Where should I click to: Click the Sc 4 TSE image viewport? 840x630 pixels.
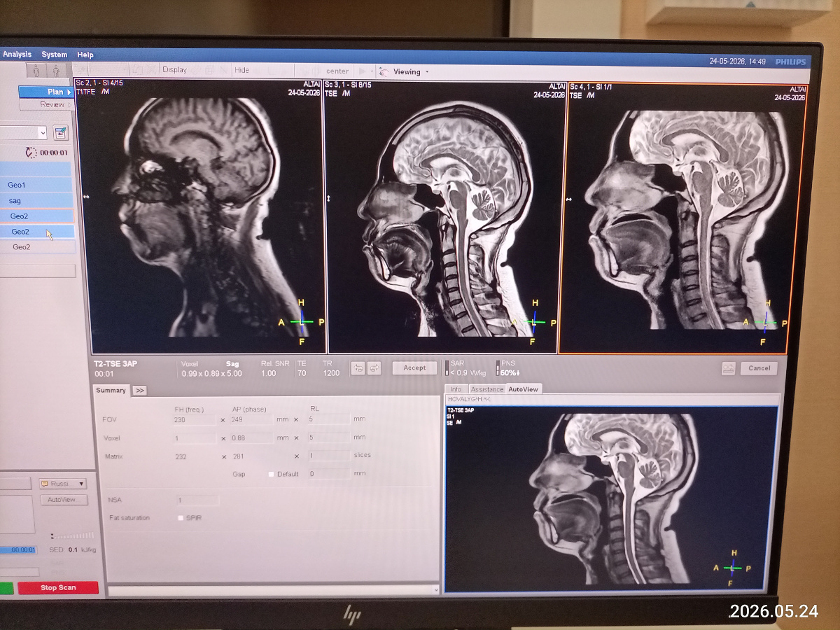coord(683,219)
